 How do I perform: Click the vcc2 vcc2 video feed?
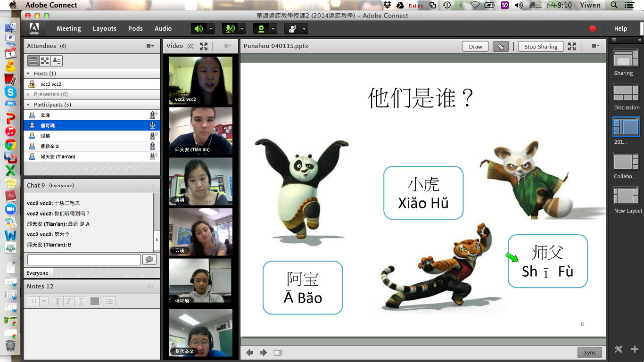click(200, 81)
